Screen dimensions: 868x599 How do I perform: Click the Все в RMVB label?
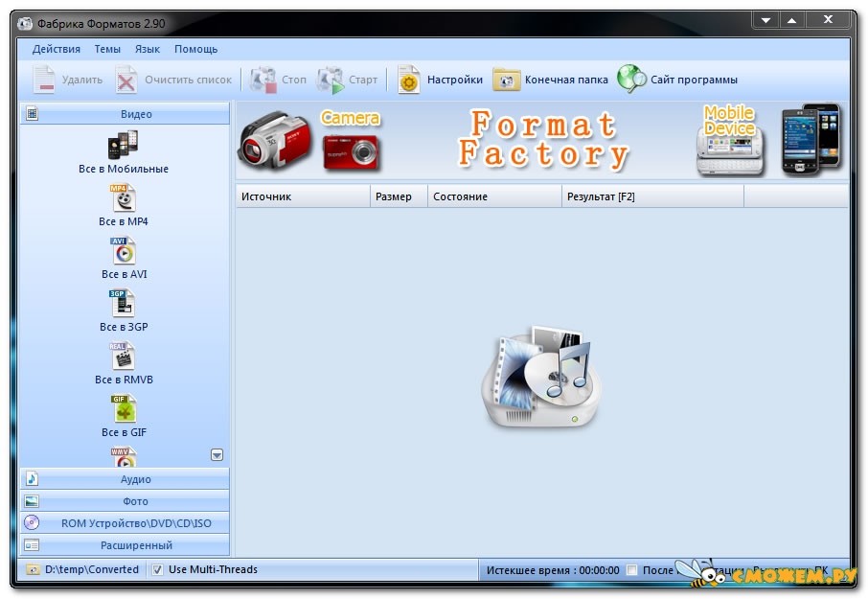click(x=124, y=380)
